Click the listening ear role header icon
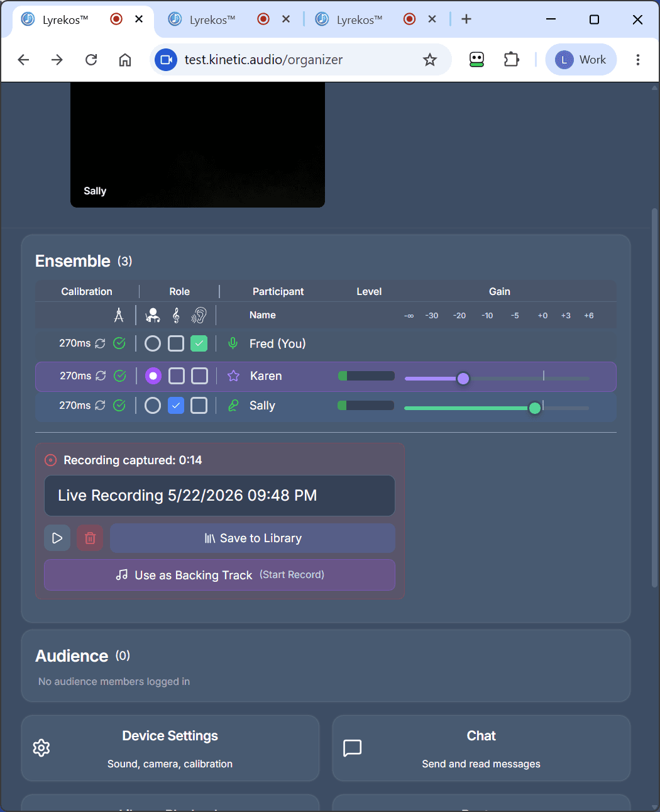 [199, 315]
